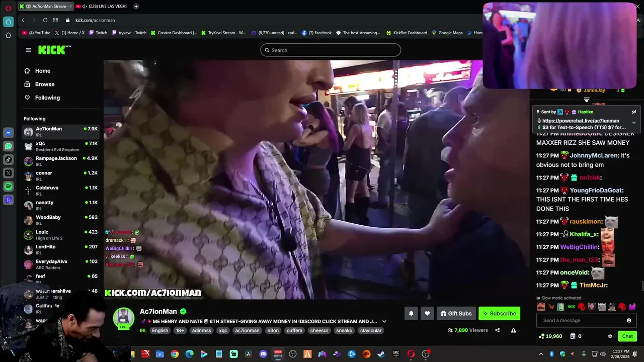
Task: Show hidden system tray icons
Action: pos(541,354)
